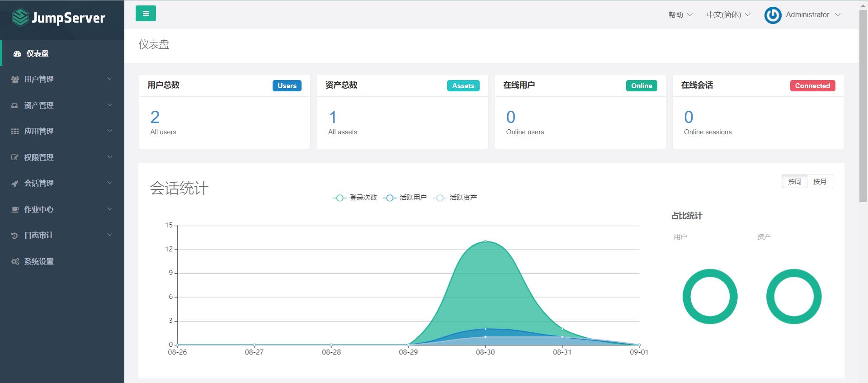
Task: Toggle 活跃用户 legend series marker
Action: click(x=390, y=198)
